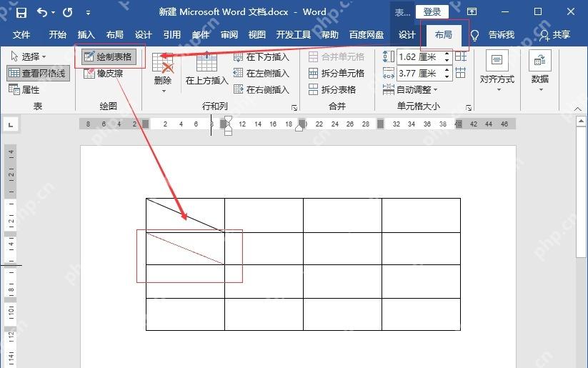Click the column width icon
The width and height of the screenshot is (588, 368).
(x=389, y=73)
